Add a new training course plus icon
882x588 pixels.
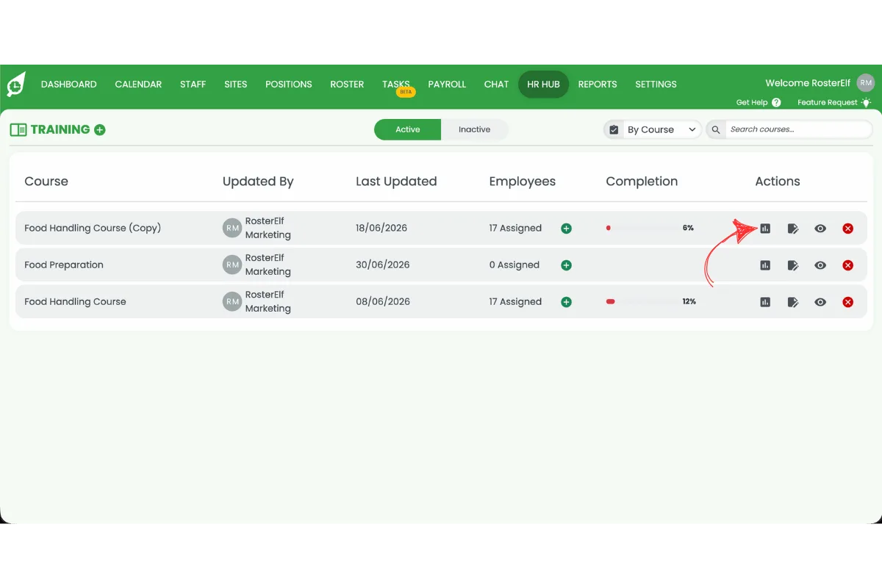[x=100, y=130]
